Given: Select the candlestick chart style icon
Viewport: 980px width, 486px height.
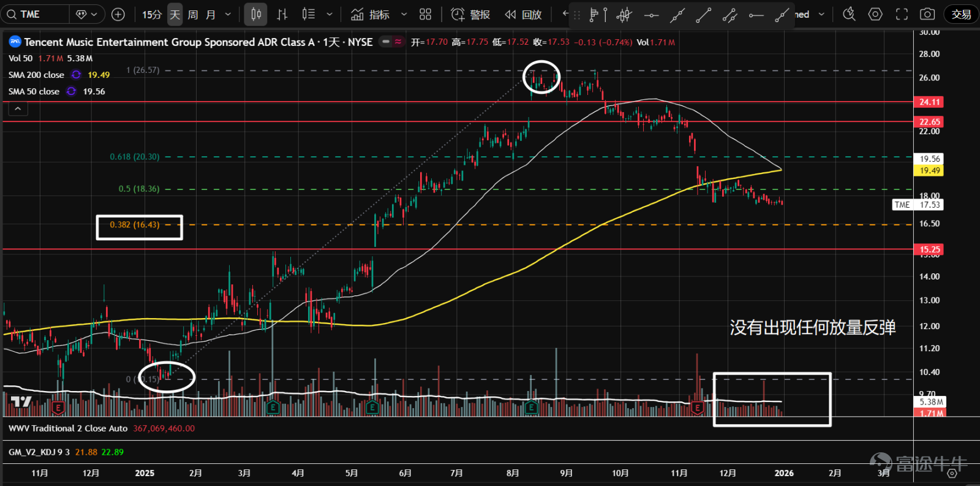Looking at the screenshot, I should click(x=256, y=14).
